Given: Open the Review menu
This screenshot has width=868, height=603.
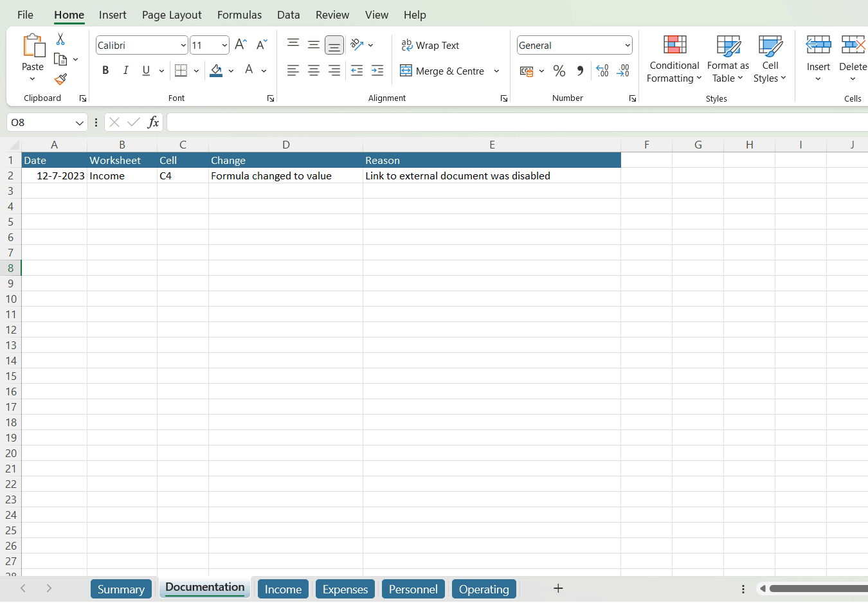Looking at the screenshot, I should 332,15.
